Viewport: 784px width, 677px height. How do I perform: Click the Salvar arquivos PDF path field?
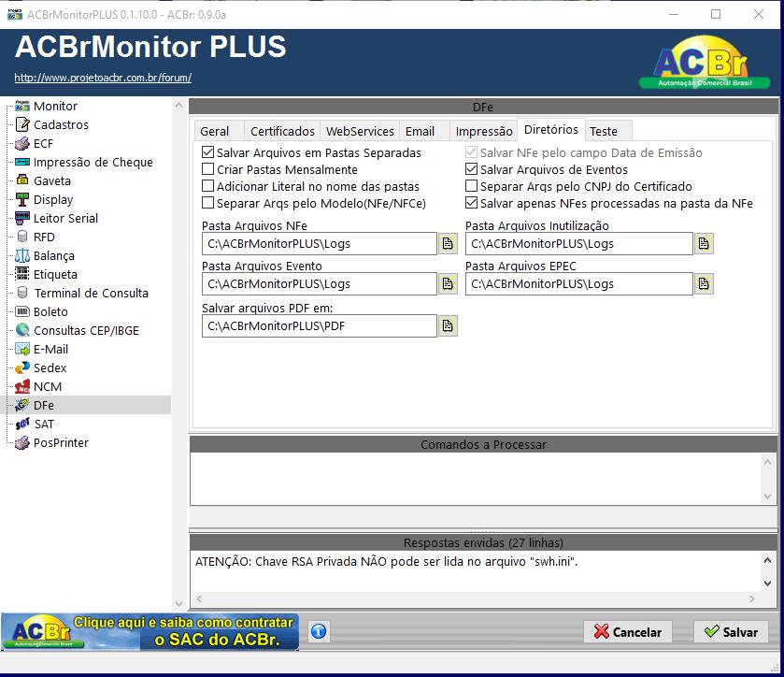[320, 326]
